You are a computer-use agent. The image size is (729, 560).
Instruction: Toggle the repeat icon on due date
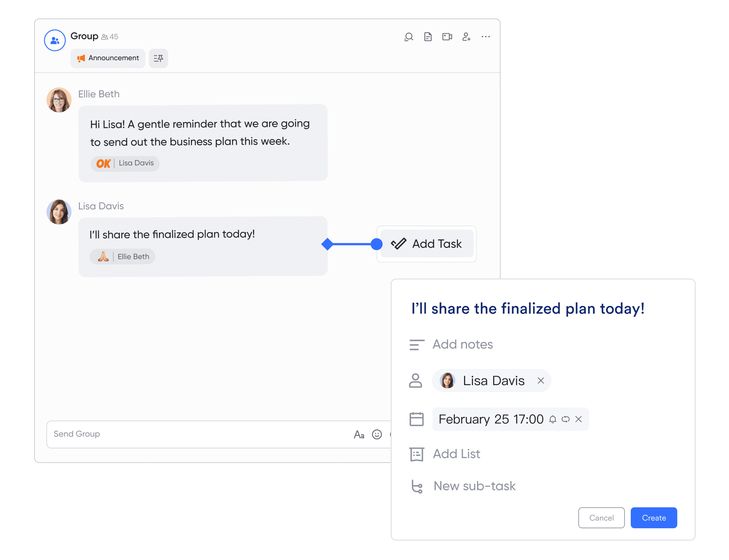[566, 419]
